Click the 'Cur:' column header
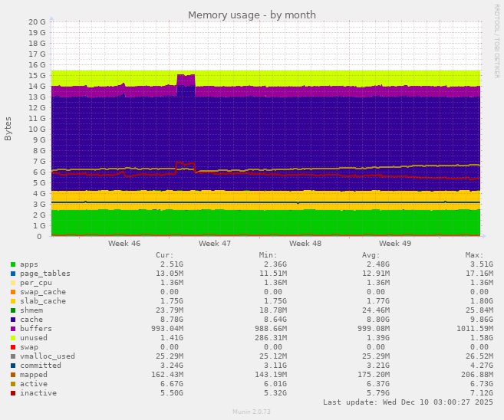Image resolution: width=504 pixels, height=420 pixels. point(165,255)
